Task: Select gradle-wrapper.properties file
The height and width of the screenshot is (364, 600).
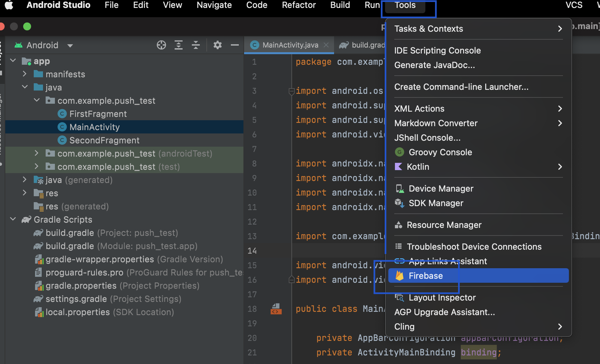Action: [x=124, y=259]
